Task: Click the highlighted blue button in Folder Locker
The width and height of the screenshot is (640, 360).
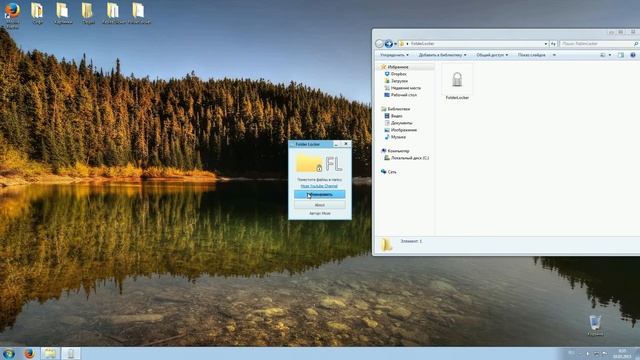Action: click(320, 194)
